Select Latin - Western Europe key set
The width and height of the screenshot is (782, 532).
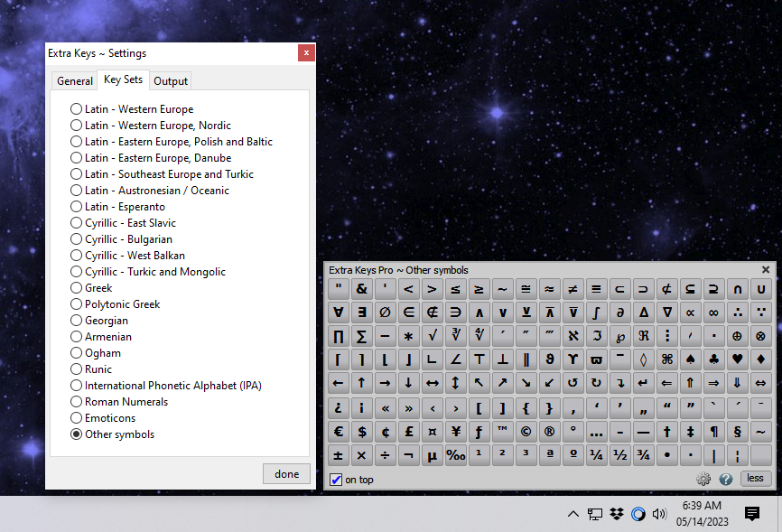132,108
